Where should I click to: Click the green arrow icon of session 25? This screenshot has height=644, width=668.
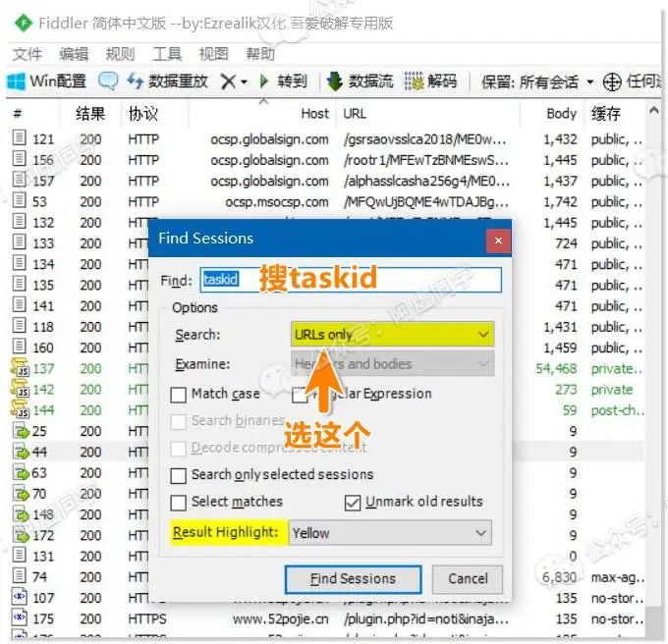pos(21,431)
